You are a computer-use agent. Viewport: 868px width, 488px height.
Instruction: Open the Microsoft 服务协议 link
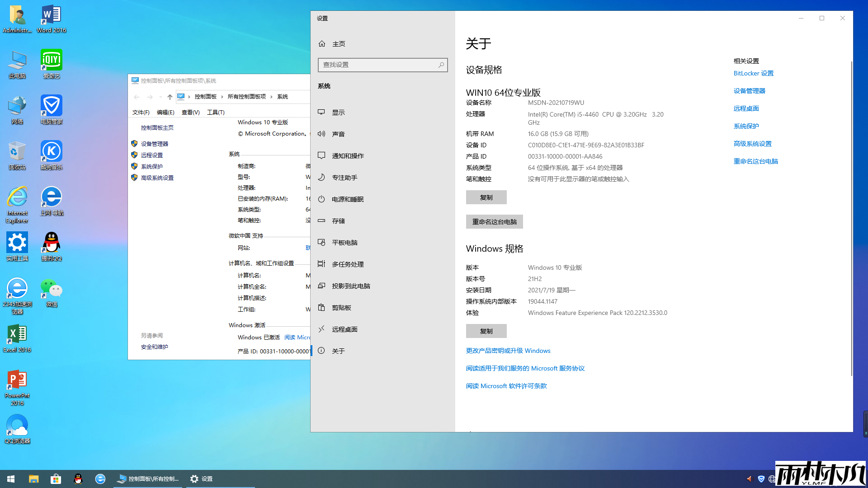(x=525, y=368)
